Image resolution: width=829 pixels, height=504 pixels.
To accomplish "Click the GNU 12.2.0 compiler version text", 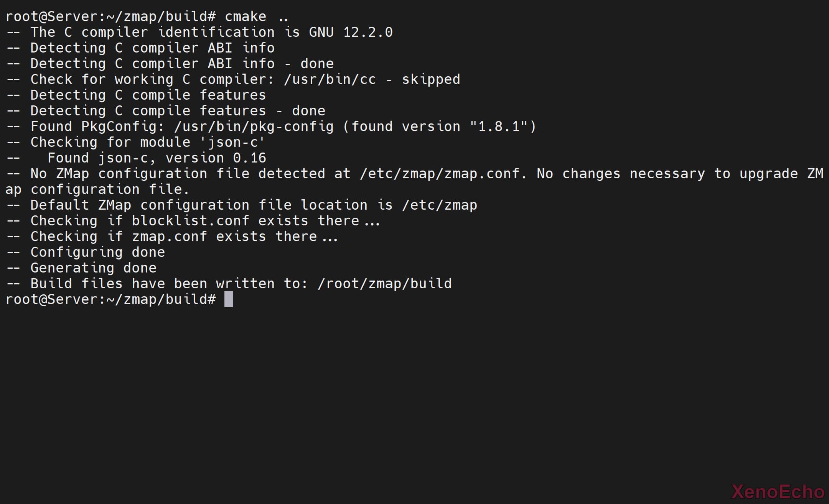I will tap(351, 32).
